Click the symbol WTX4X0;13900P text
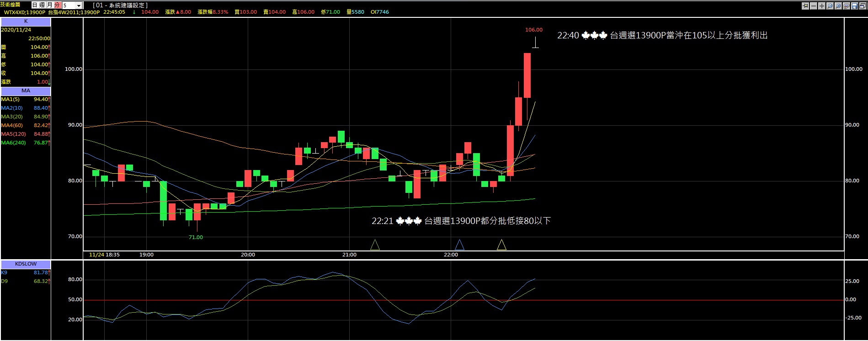The width and height of the screenshot is (868, 341). [x=25, y=12]
